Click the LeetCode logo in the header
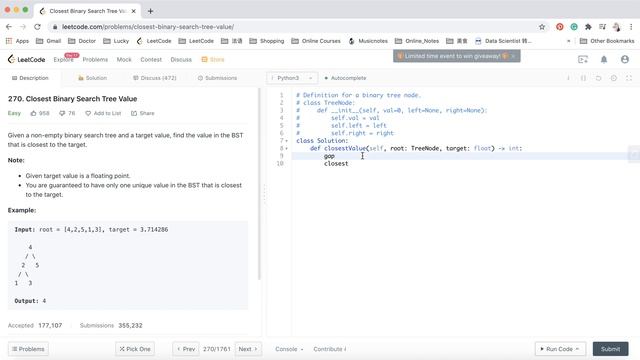640x360 pixels. coord(27,60)
